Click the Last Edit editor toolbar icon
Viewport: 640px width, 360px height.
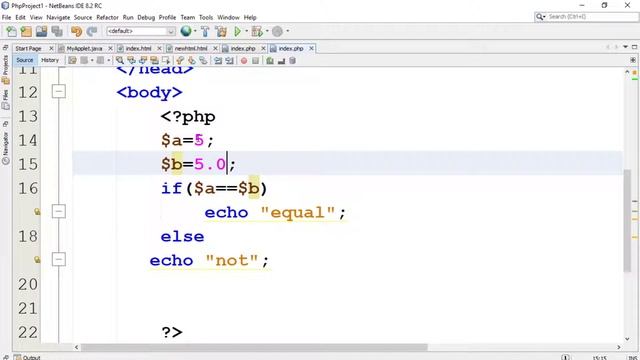72,61
